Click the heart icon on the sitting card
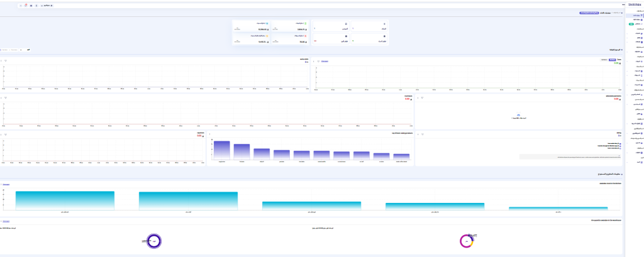This screenshot has height=257, width=644. pyautogui.click(x=422, y=134)
